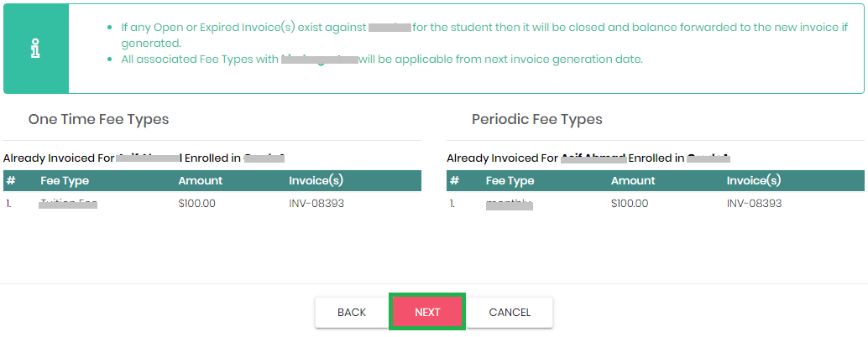868x337 pixels.
Task: Go back with the BACK button
Action: [352, 312]
